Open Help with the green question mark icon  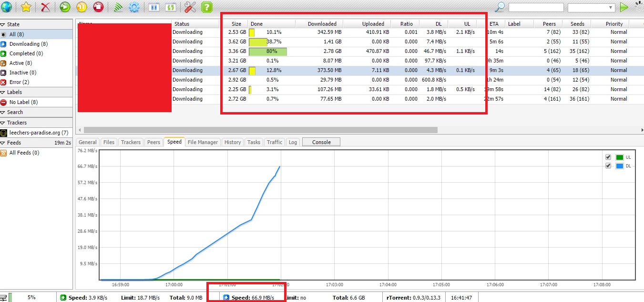click(x=206, y=7)
